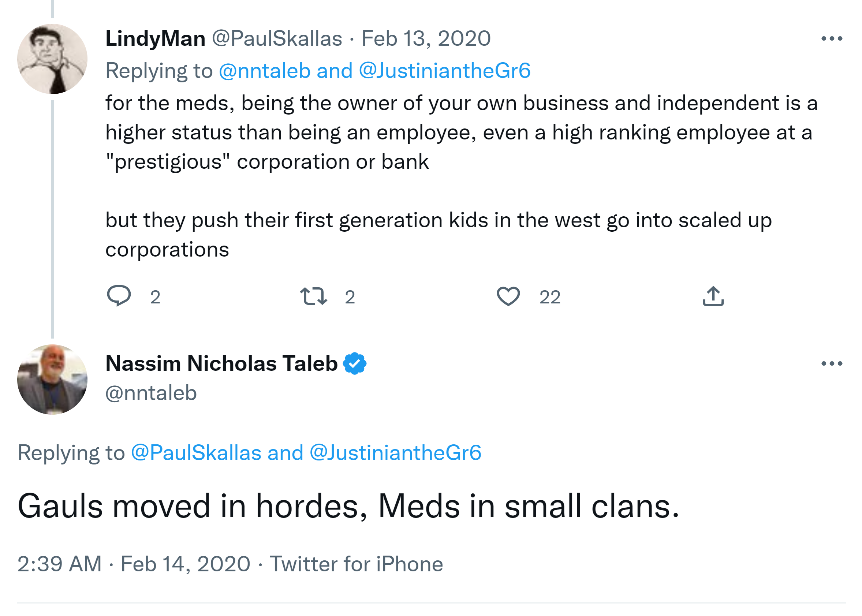862x616 pixels.
Task: Open LindyMan's profile picture
Action: click(x=52, y=59)
